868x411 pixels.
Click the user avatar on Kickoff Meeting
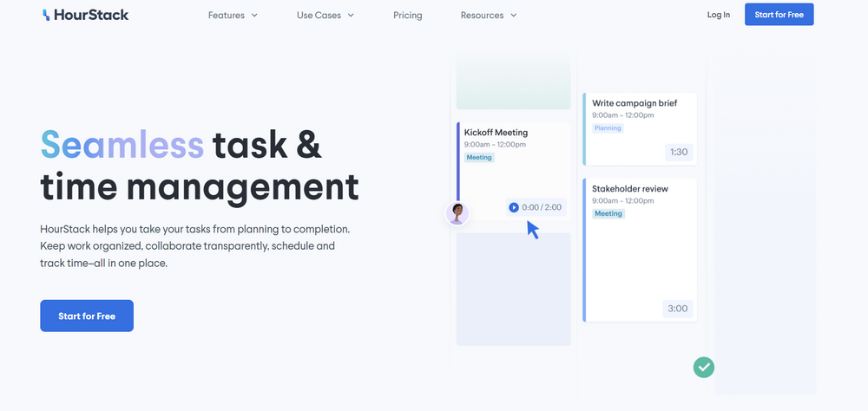(457, 213)
